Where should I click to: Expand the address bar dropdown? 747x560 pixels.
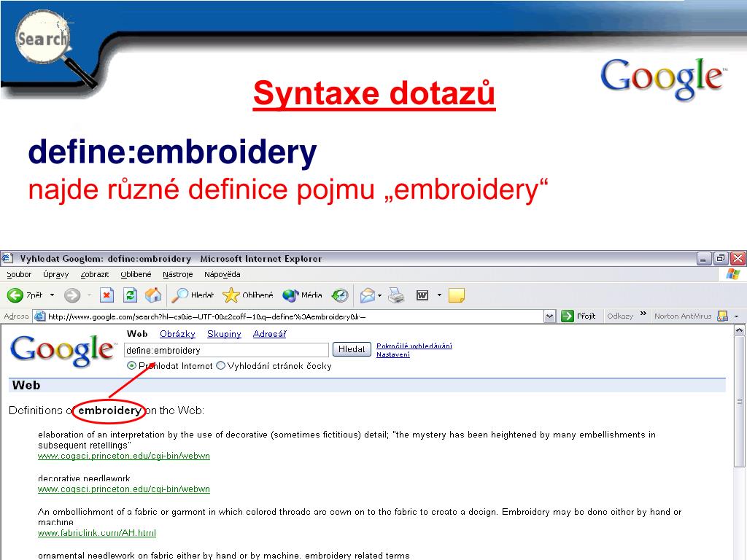point(550,316)
